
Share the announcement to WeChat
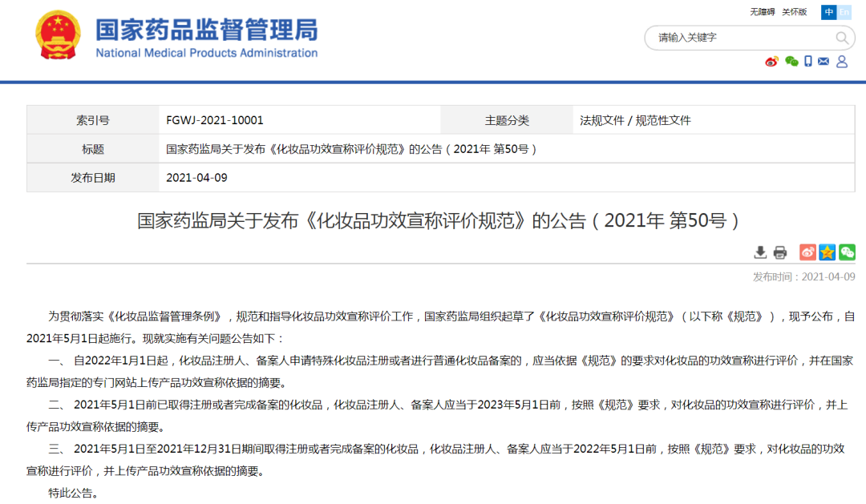[x=847, y=252]
